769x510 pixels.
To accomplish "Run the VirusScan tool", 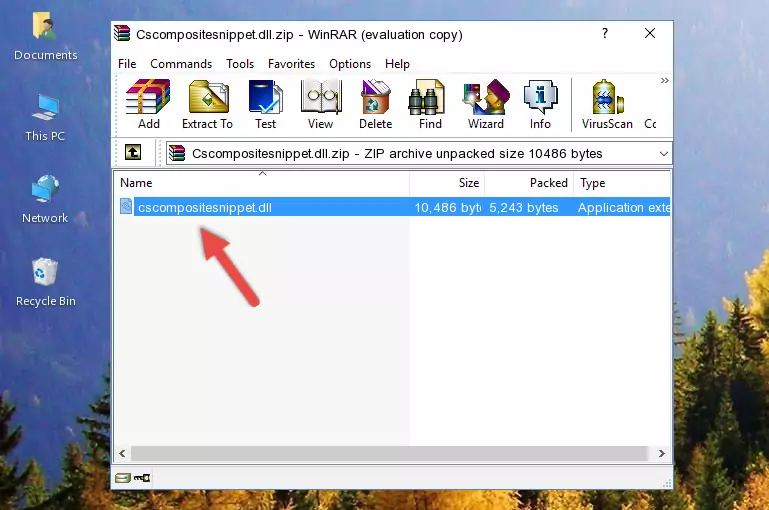I will (x=607, y=104).
